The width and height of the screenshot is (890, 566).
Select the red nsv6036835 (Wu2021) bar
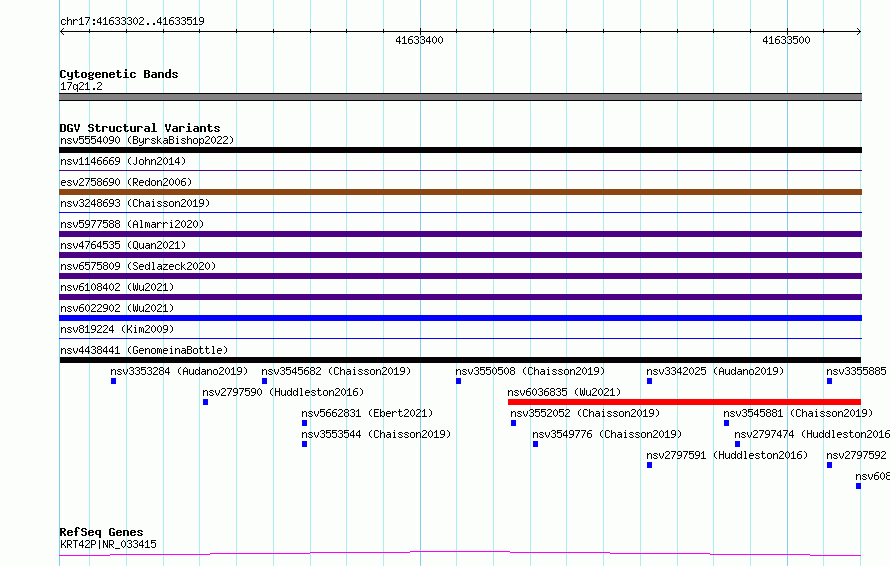point(685,402)
